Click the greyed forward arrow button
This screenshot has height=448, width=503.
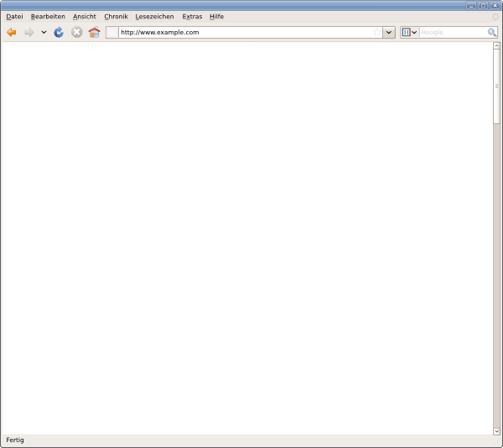tap(29, 33)
